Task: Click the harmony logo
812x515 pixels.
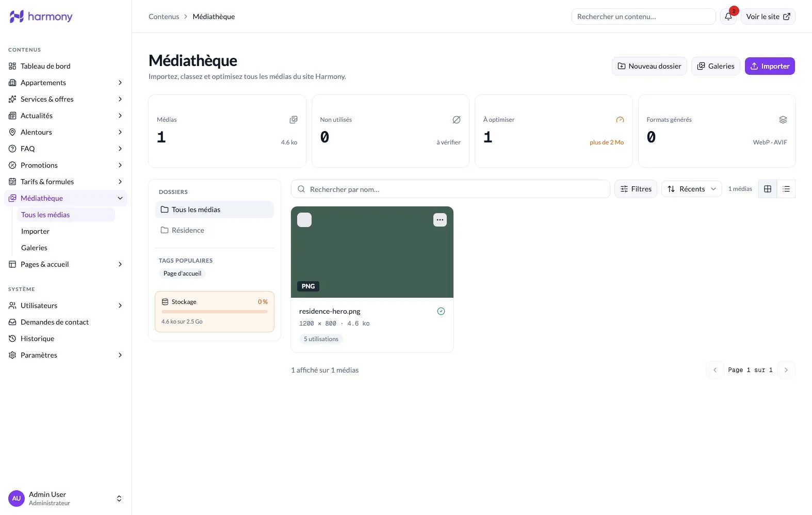Action: (x=41, y=17)
